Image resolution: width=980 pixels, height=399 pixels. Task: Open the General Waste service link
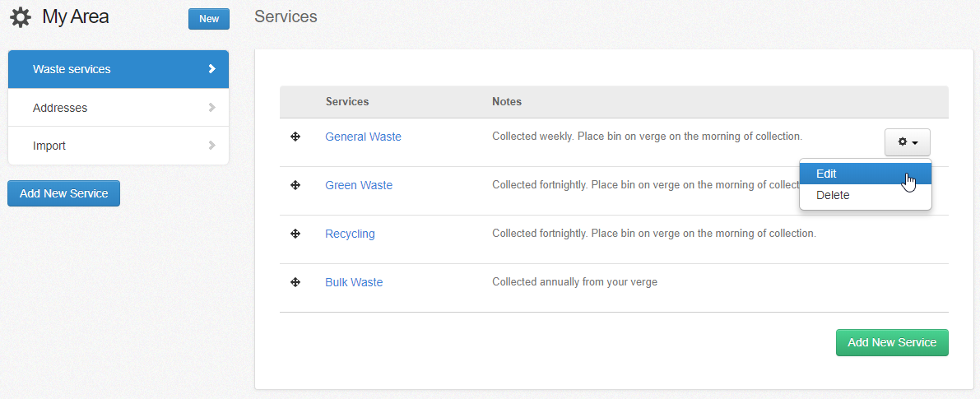tap(363, 137)
